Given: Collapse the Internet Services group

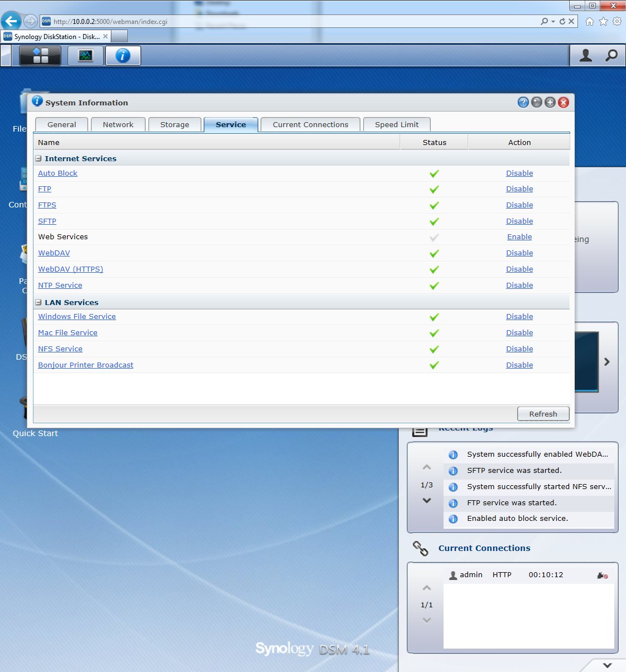Looking at the screenshot, I should tap(38, 158).
